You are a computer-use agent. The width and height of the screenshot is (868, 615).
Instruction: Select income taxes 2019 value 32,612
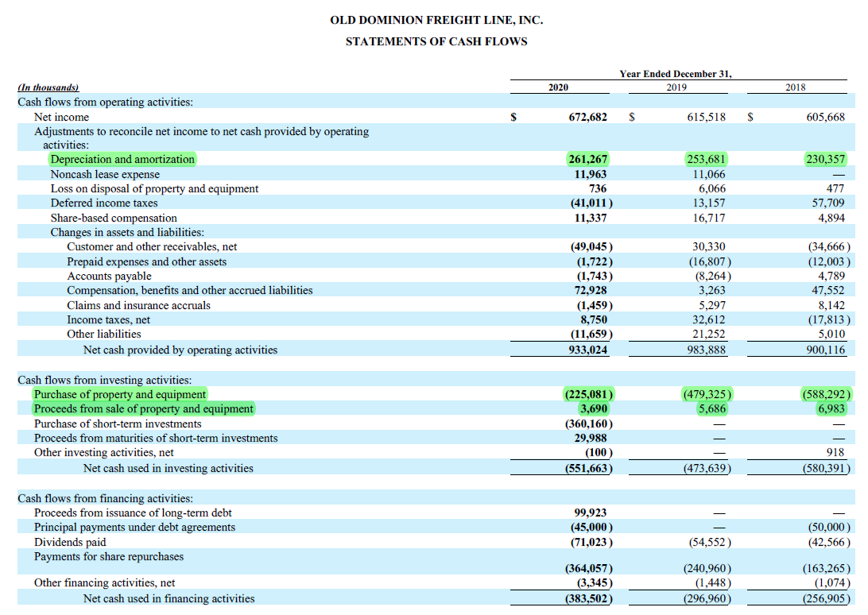(x=708, y=320)
